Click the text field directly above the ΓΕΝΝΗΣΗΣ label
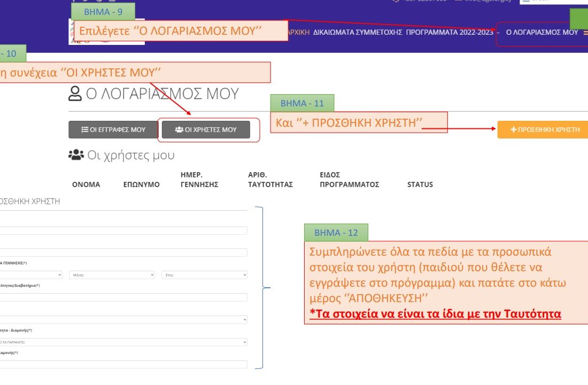The width and height of the screenshot is (588, 385). (x=123, y=252)
